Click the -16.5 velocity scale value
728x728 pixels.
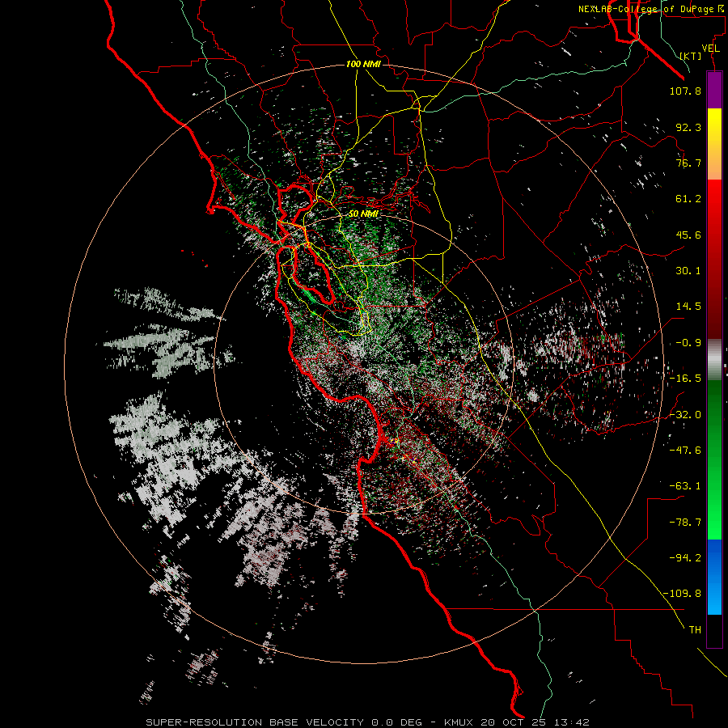[x=685, y=379]
